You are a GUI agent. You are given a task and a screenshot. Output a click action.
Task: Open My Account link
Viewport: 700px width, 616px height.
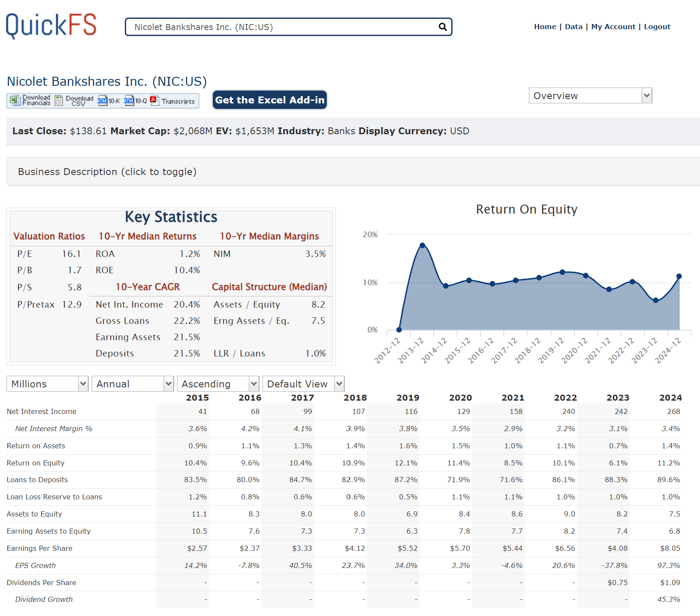613,27
